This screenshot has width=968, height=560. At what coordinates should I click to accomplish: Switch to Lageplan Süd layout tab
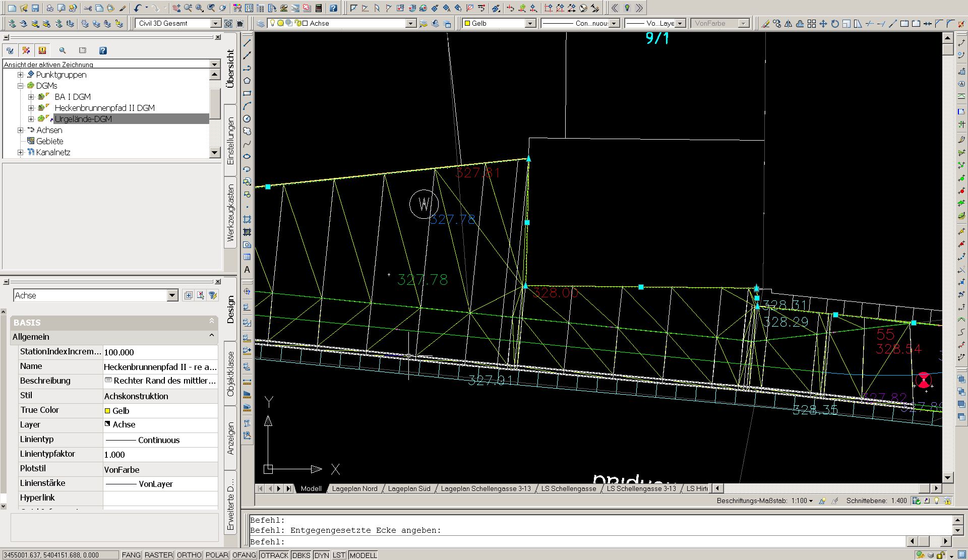coord(409,488)
